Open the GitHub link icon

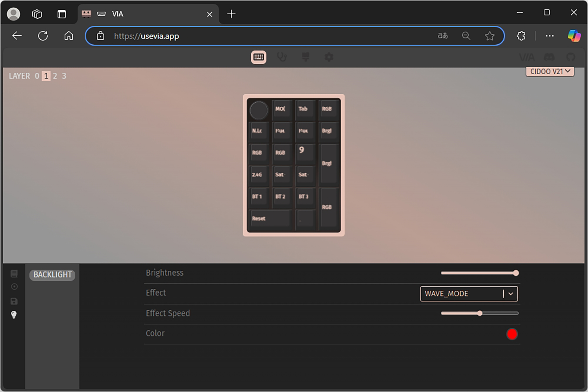[x=571, y=57]
